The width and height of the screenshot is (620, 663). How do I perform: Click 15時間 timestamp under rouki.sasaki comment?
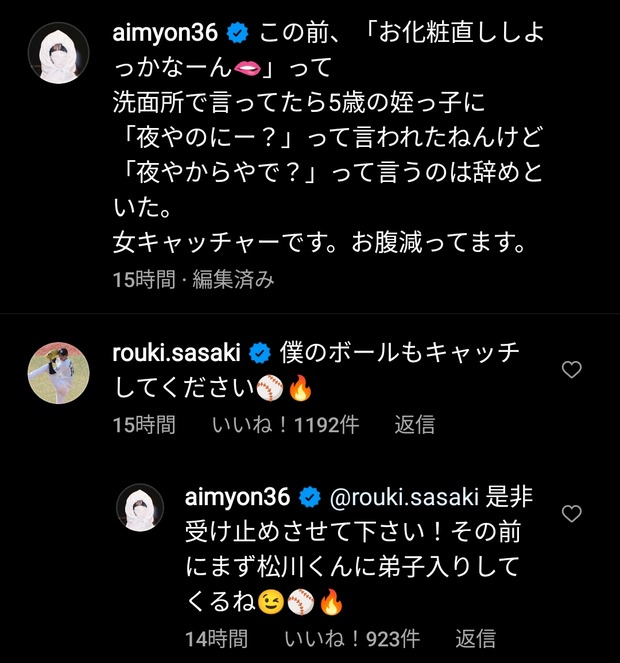point(143,424)
